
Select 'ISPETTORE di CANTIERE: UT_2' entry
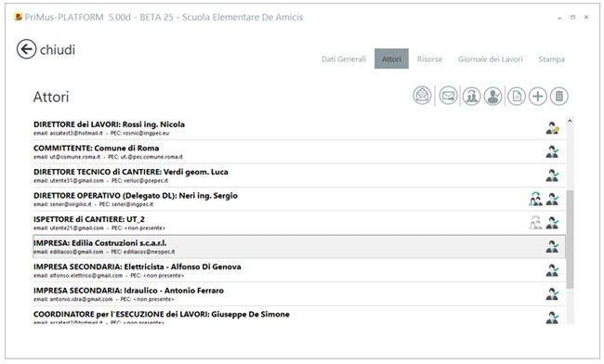299,223
